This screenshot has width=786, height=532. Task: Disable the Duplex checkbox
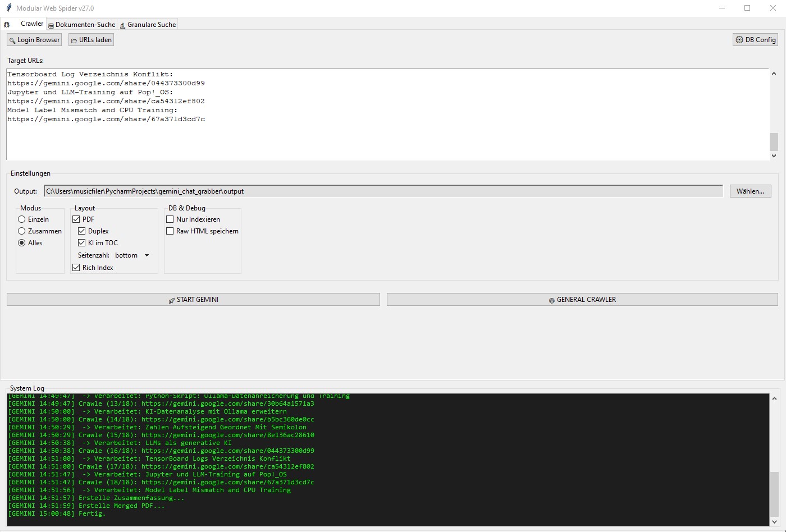[x=82, y=231]
